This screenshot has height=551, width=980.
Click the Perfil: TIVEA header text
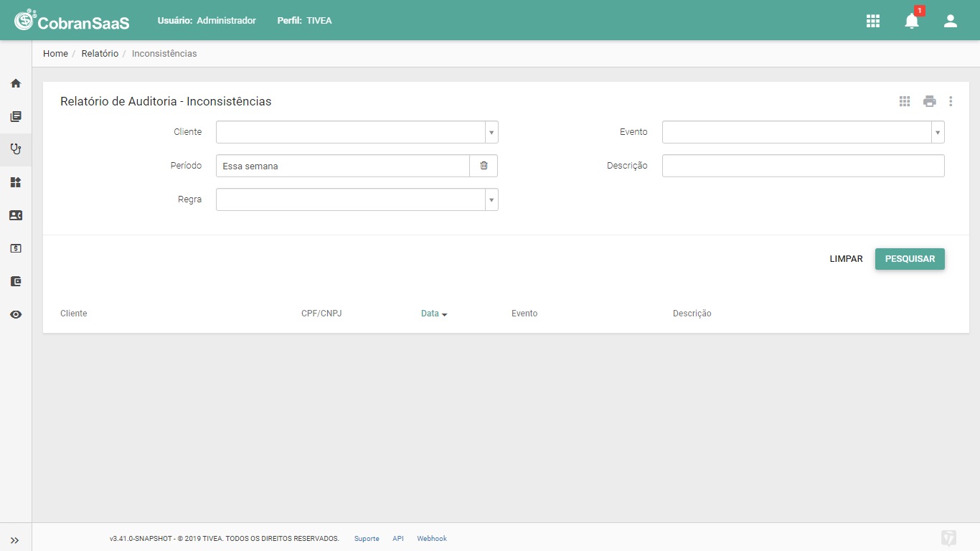tap(305, 21)
